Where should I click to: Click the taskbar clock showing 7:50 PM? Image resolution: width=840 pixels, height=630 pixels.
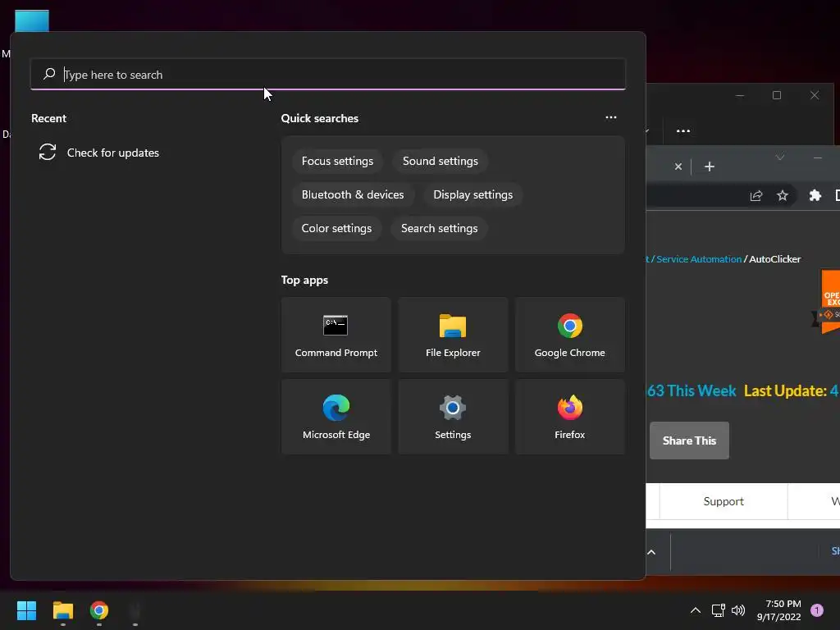pyautogui.click(x=779, y=610)
